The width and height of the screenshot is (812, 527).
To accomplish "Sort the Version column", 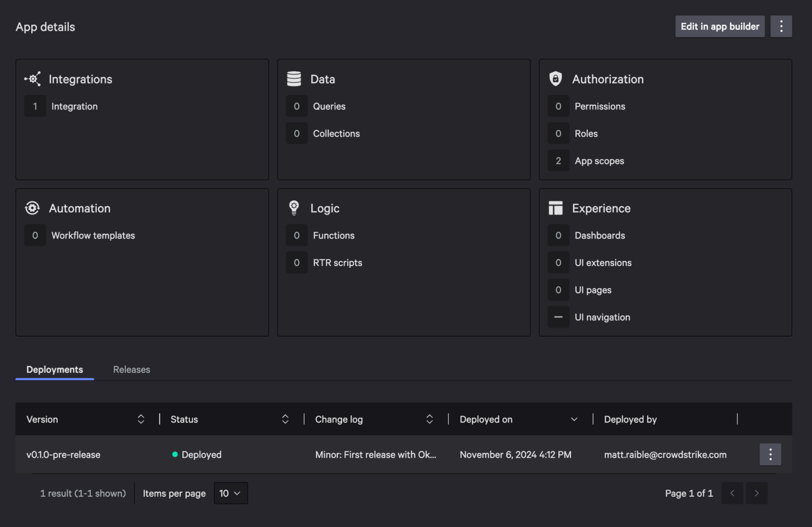I will 141,419.
